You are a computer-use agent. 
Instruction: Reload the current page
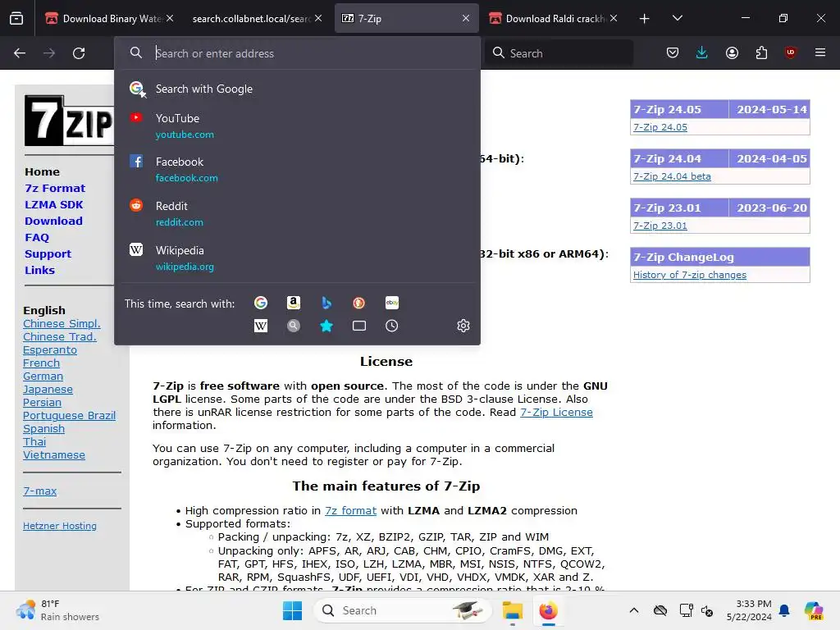click(79, 53)
